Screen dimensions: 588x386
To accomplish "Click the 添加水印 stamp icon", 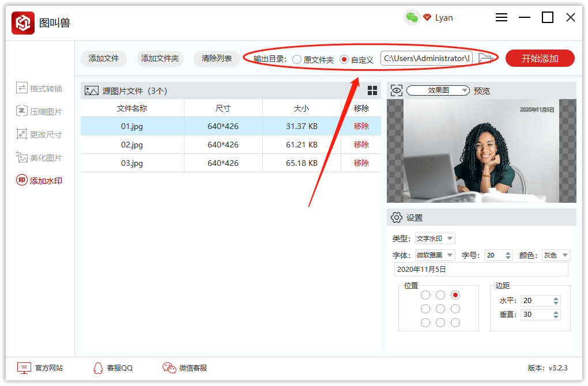I will pos(21,180).
